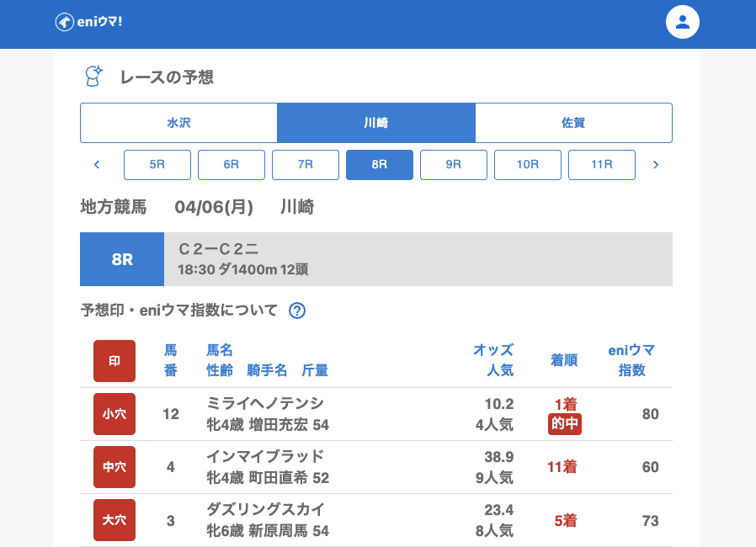Select race 11R
The image size is (756, 547).
(602, 165)
